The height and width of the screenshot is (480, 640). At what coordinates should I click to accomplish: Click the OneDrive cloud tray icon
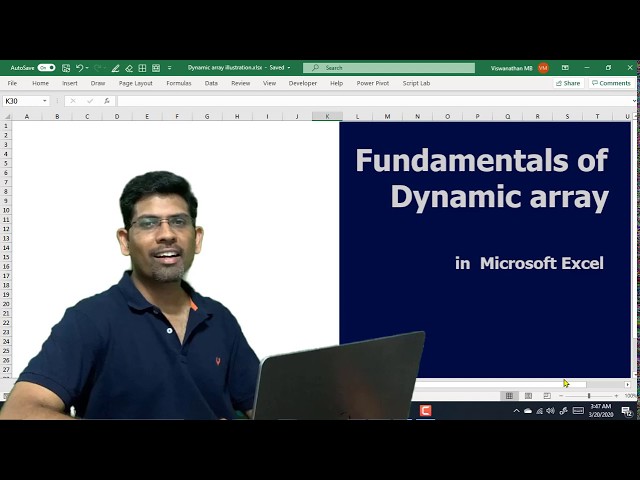(x=528, y=411)
